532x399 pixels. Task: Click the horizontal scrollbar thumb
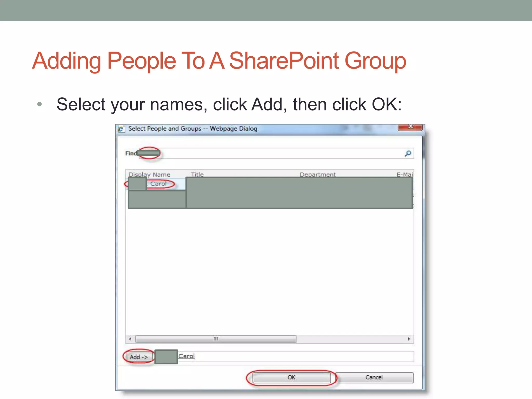[x=216, y=339]
